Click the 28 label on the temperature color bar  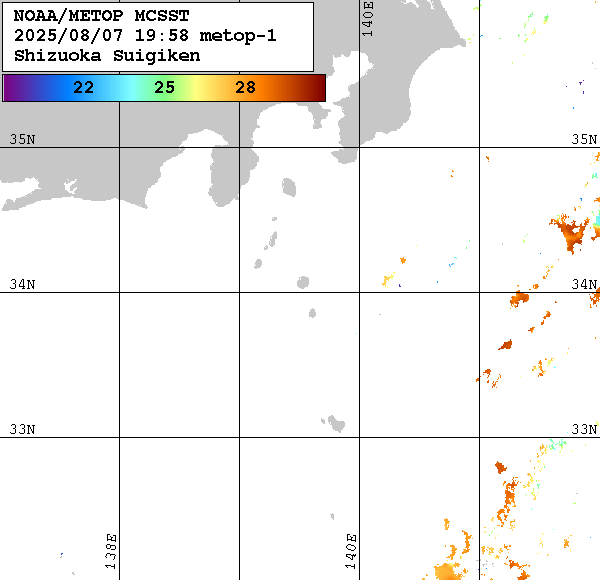245,88
